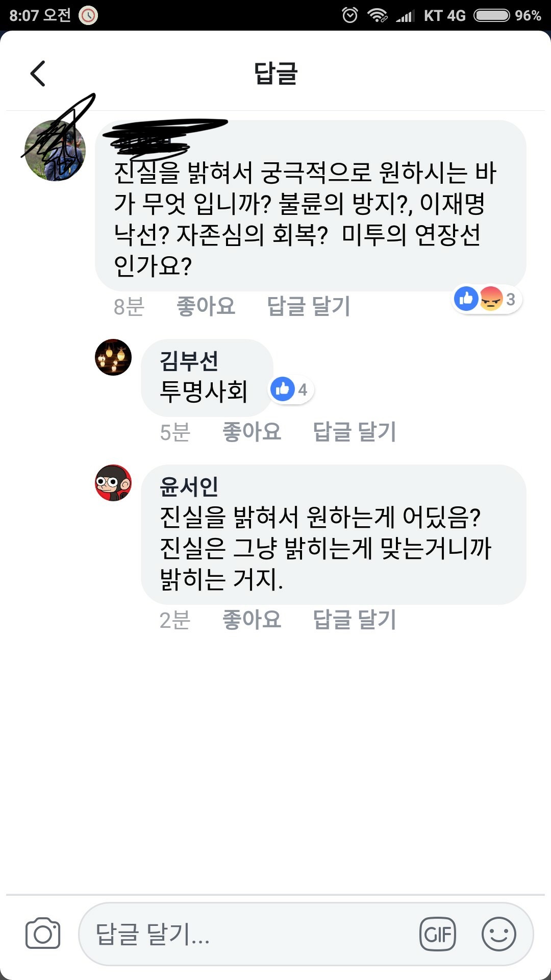551x980 pixels.
Task: Open the GIF picker
Action: tap(437, 934)
